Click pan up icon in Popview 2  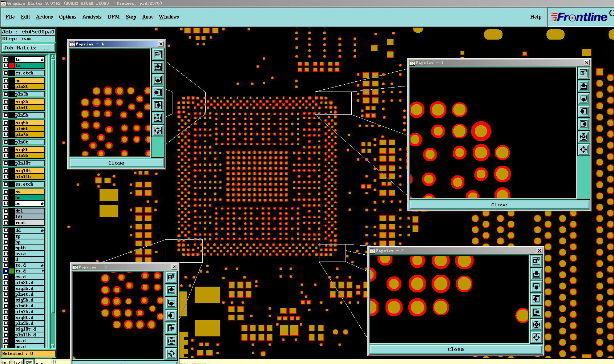[536, 274]
